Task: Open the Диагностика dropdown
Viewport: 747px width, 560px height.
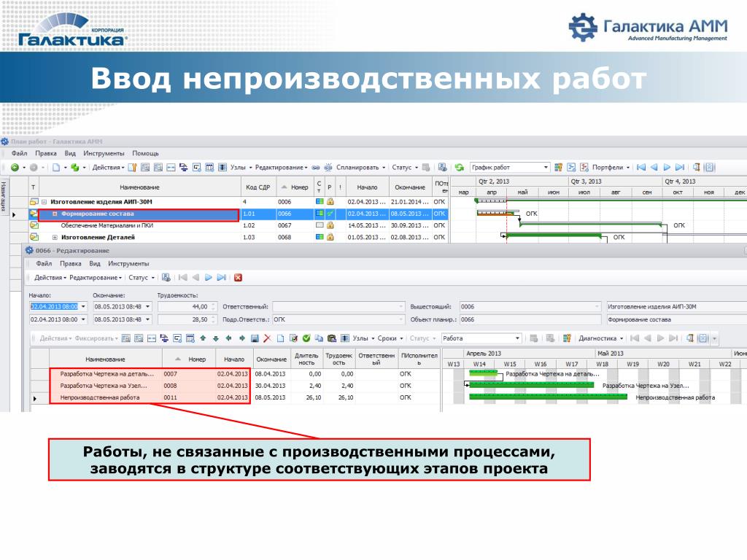Action: (x=601, y=338)
